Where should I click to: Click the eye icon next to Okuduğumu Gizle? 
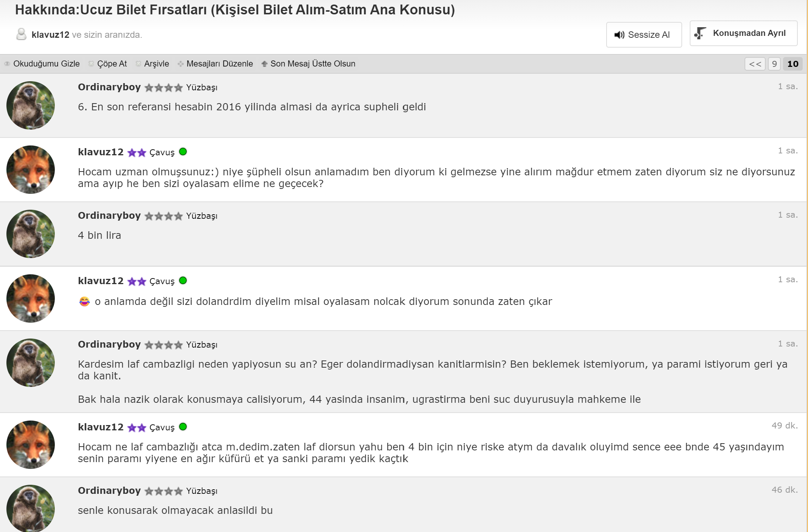7,64
